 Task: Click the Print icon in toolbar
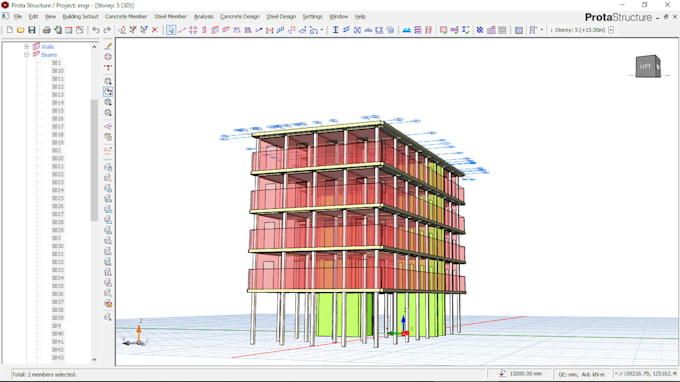[x=46, y=30]
